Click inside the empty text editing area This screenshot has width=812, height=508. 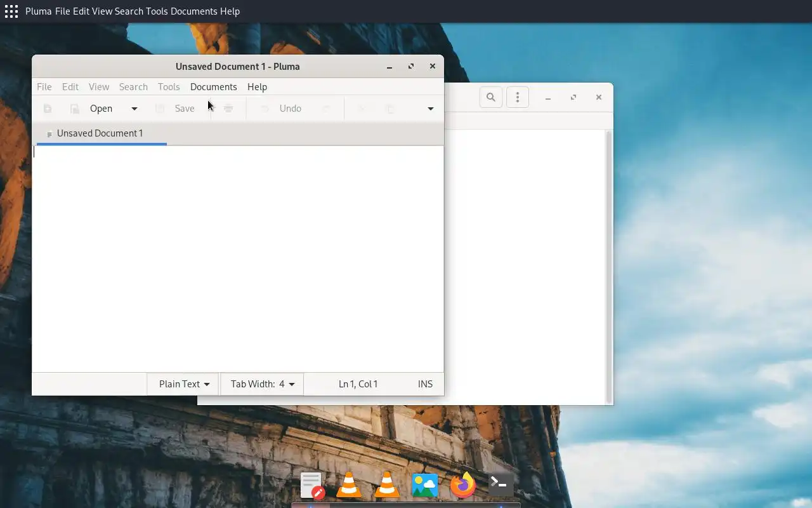click(x=238, y=259)
